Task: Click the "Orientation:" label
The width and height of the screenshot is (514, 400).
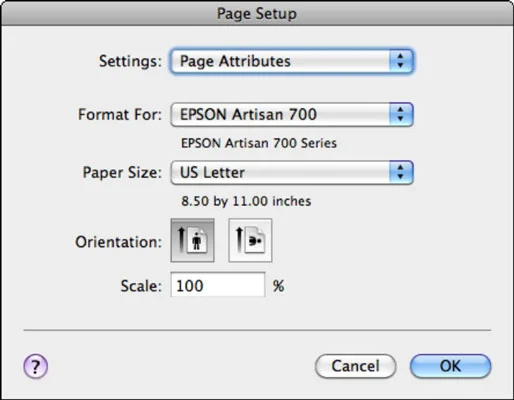Action: [x=119, y=242]
